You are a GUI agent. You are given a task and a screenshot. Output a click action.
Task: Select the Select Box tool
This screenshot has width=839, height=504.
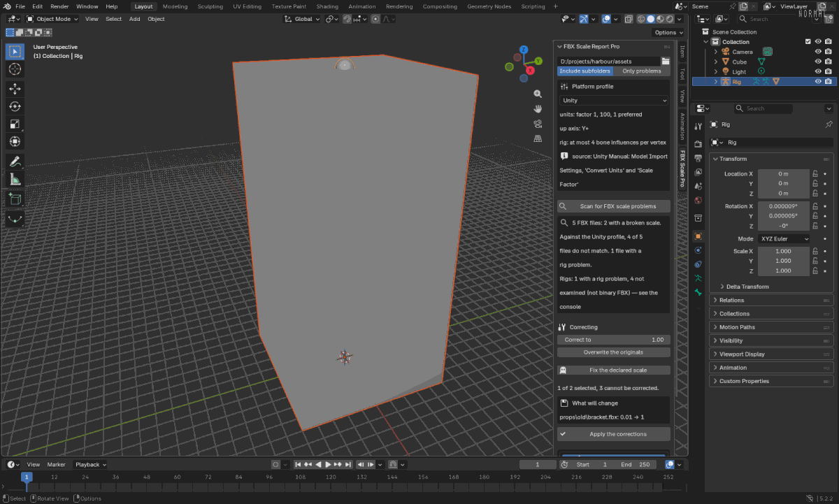[15, 52]
